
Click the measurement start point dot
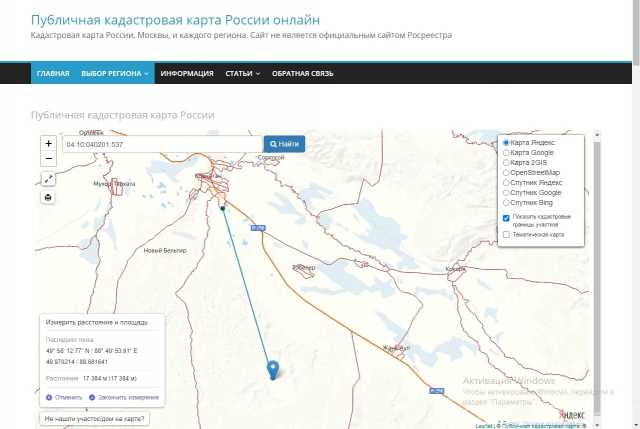coord(223,208)
